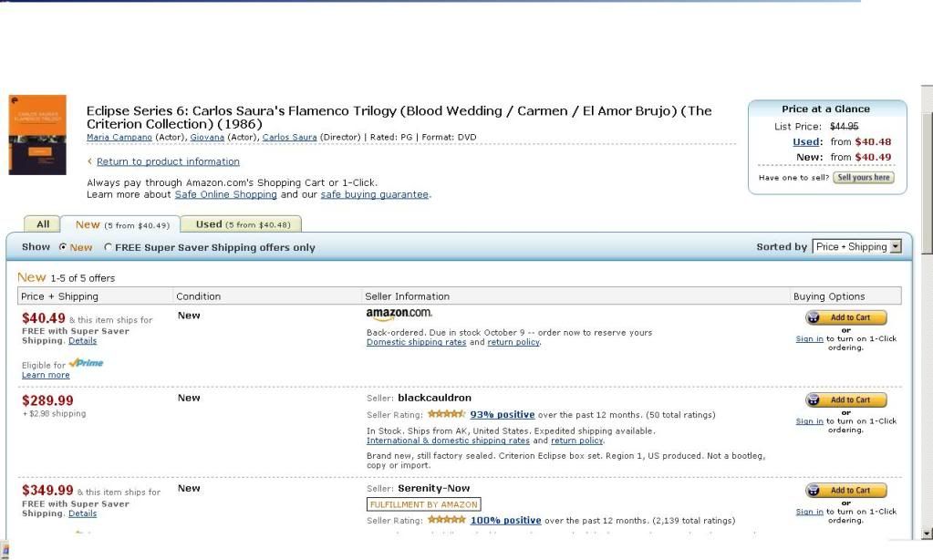Click the seller name blackcauldron
This screenshot has height=560, width=933.
pyautogui.click(x=434, y=398)
